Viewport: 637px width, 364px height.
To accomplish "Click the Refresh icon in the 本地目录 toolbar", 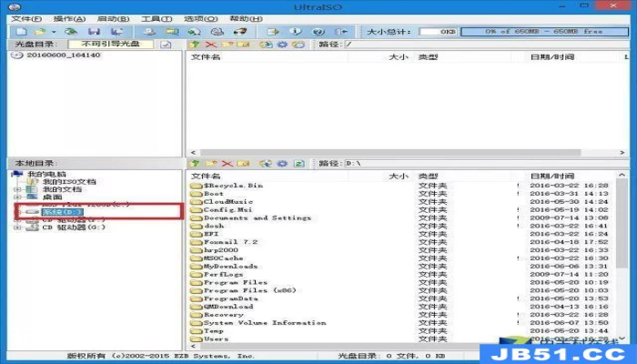I will tap(299, 163).
